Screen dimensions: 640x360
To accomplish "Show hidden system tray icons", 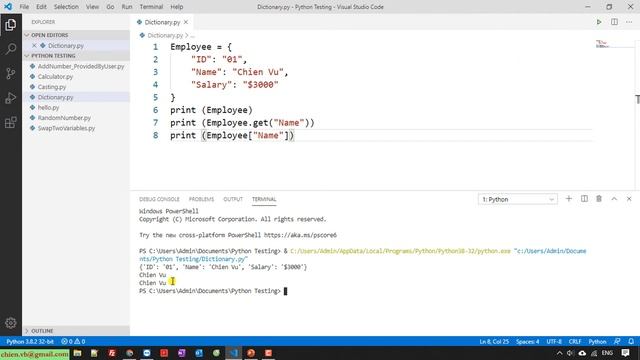I will click(559, 353).
